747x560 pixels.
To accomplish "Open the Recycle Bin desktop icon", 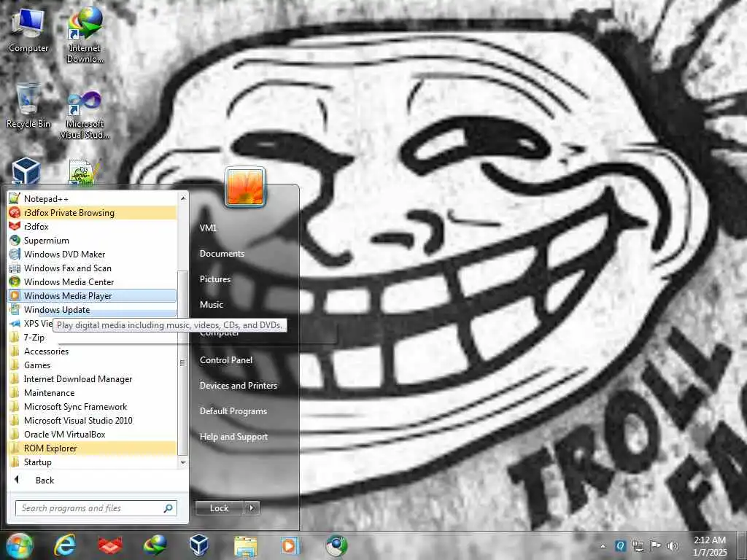I will tap(28, 106).
